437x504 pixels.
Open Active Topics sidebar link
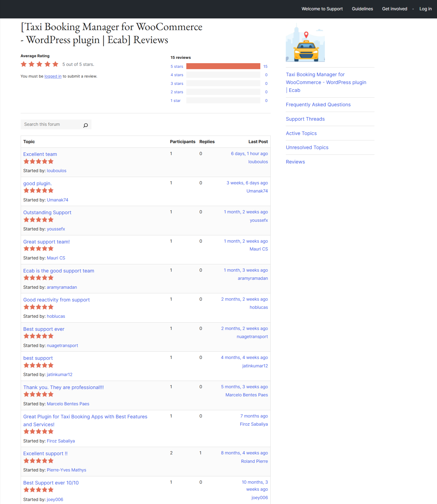301,133
